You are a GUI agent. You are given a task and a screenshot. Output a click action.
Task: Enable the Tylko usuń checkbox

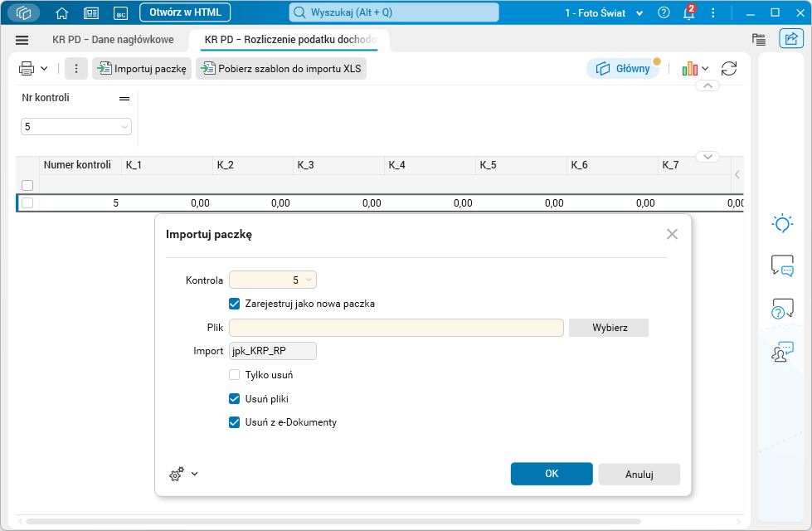click(235, 375)
